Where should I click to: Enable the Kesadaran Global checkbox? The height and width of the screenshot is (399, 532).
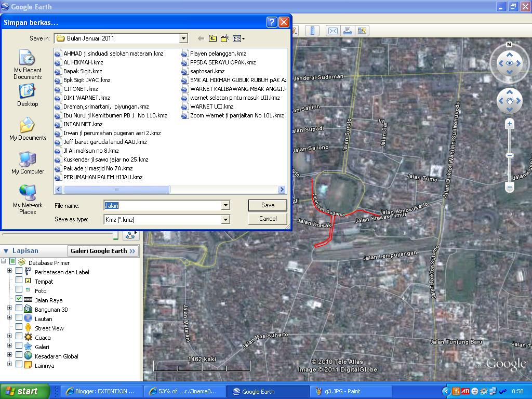pos(19,355)
